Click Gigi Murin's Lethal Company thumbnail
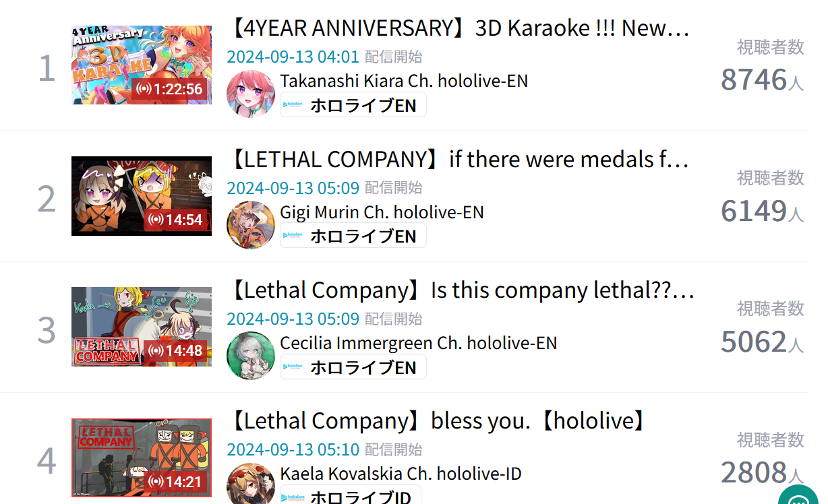The width and height of the screenshot is (828, 504). pyautogui.click(x=142, y=196)
